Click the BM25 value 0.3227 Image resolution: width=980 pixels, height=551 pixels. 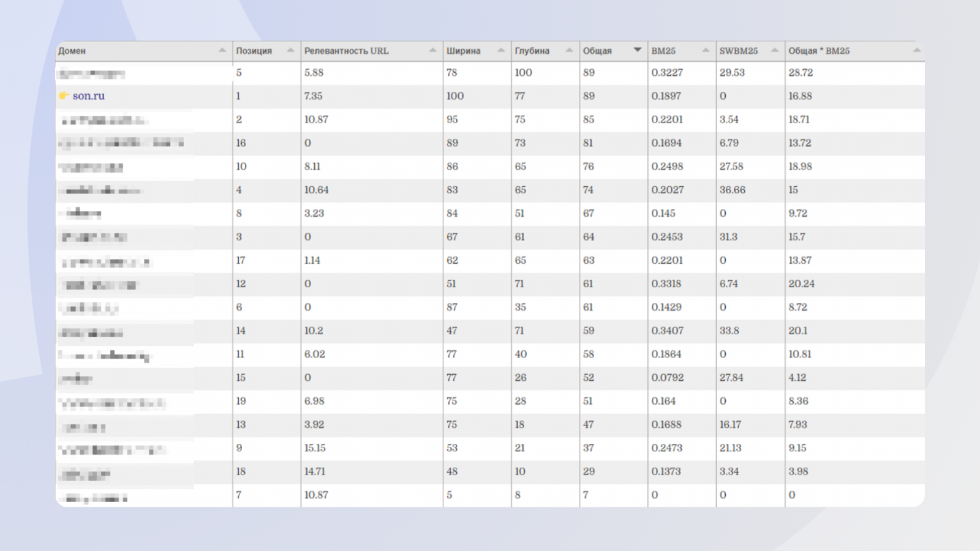click(667, 72)
